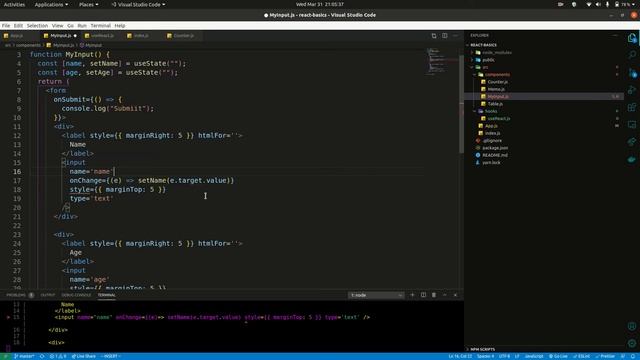
Task: Open the Remote Explorer icon in activity bar
Action: (632, 124)
